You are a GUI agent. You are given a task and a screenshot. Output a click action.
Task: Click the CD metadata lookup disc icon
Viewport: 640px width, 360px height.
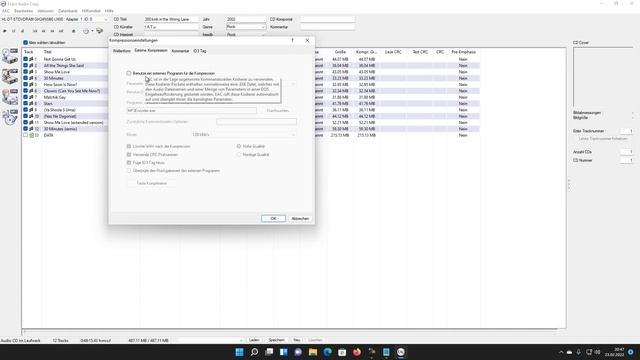click(86, 31)
